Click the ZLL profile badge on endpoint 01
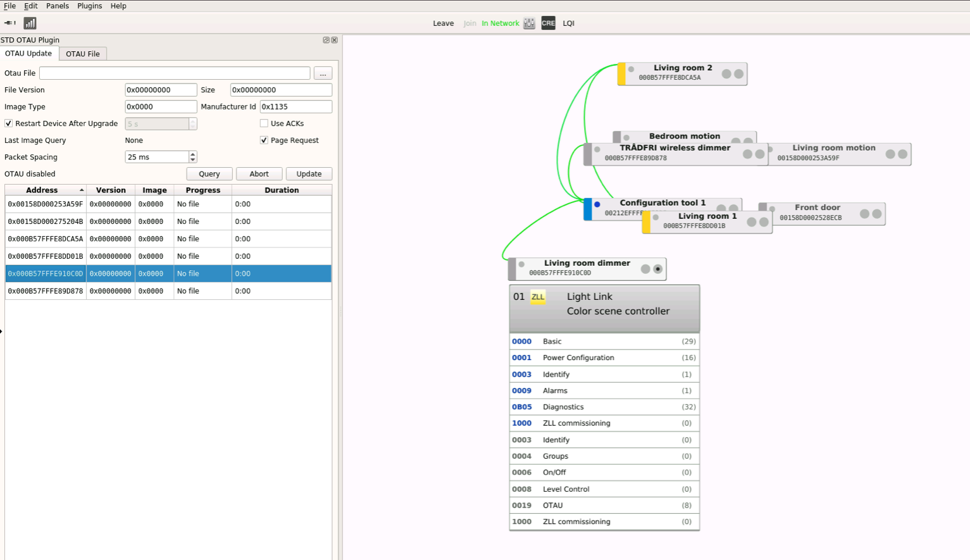Screen dimensions: 970x560 (x=538, y=297)
